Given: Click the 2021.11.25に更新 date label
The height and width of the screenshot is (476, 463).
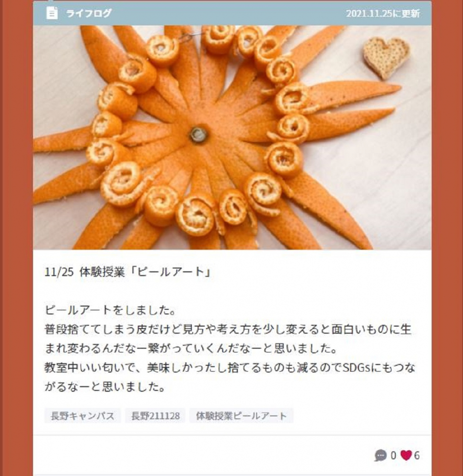Looking at the screenshot, I should (x=383, y=14).
